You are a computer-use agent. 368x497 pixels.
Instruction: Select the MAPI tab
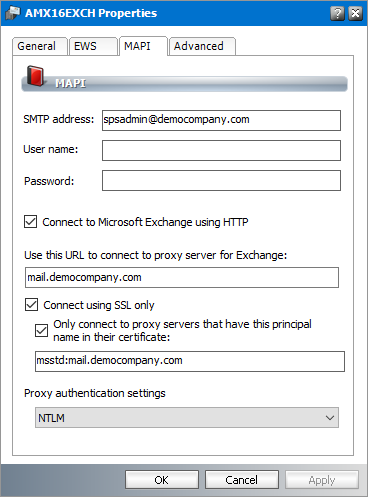143,46
